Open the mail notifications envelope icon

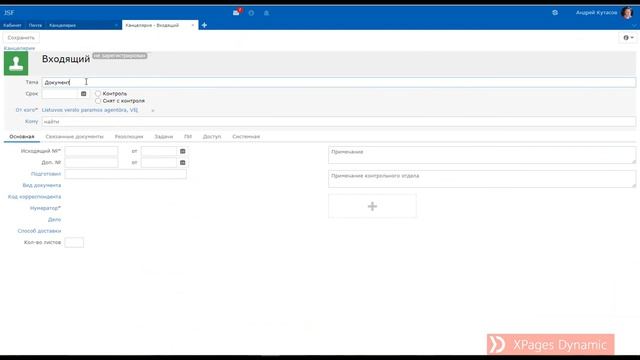[x=236, y=13]
